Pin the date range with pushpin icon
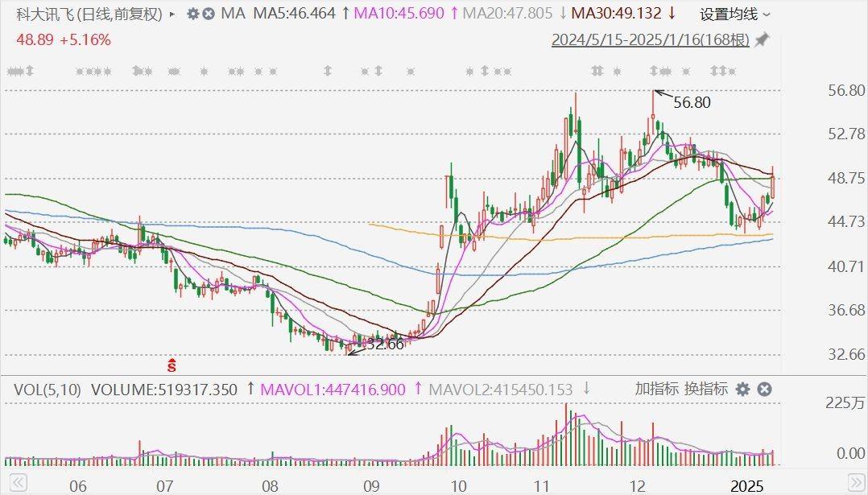The height and width of the screenshot is (495, 868). 762,39
